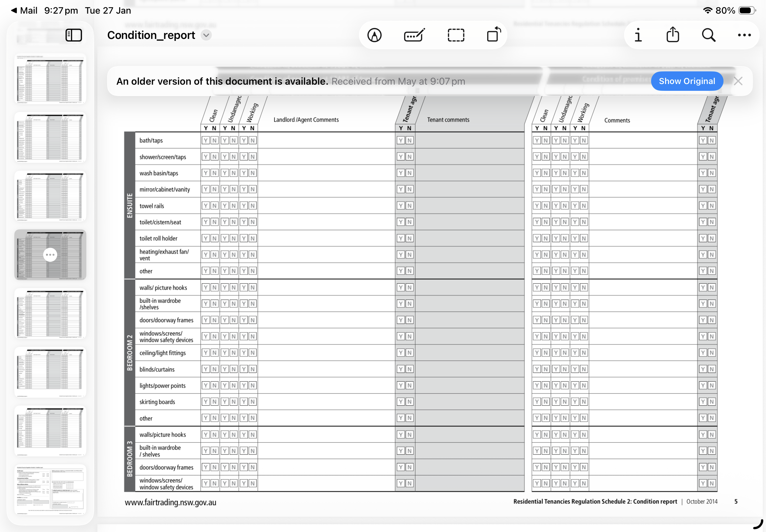The image size is (766, 532).
Task: Open the first page thumbnail
Action: click(50, 79)
